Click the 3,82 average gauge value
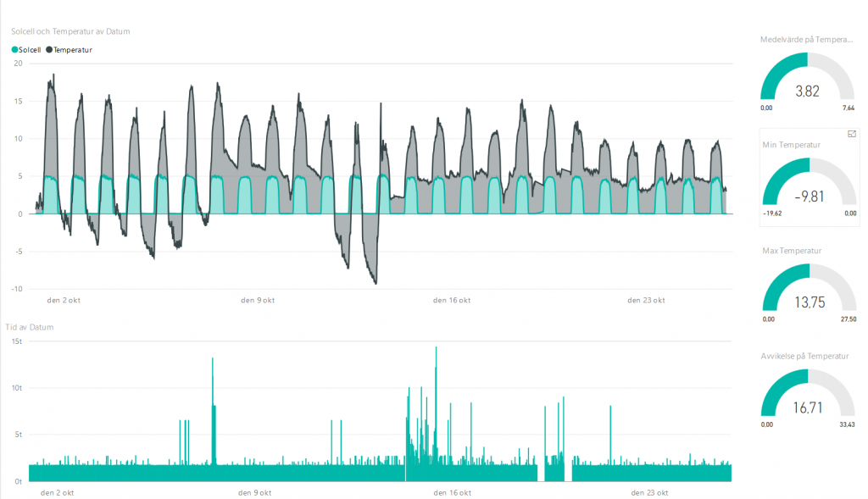Image resolution: width=868 pixels, height=499 pixels. click(807, 91)
